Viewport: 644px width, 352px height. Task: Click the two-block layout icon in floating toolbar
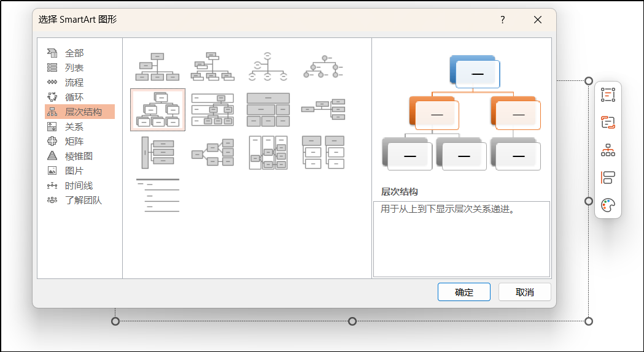(608, 178)
